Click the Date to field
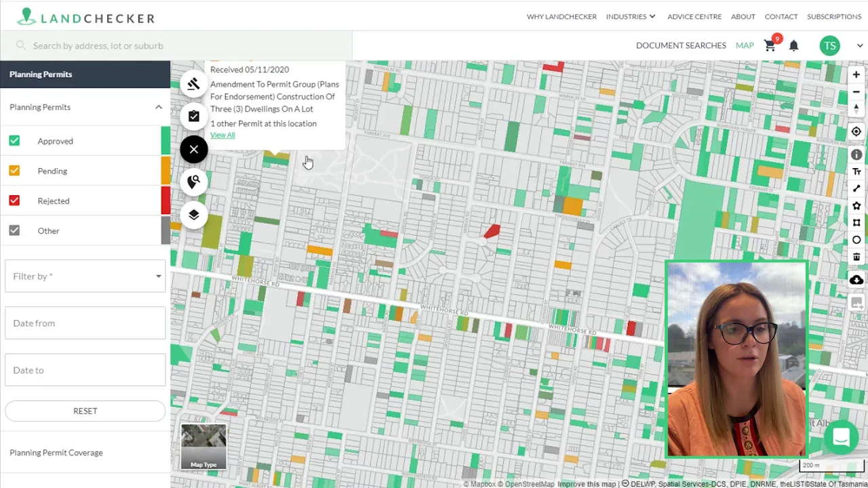868x488 pixels. coord(85,370)
